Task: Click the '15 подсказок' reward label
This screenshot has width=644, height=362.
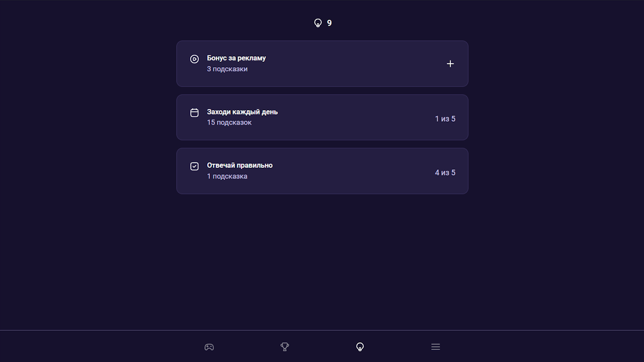Action: point(229,122)
